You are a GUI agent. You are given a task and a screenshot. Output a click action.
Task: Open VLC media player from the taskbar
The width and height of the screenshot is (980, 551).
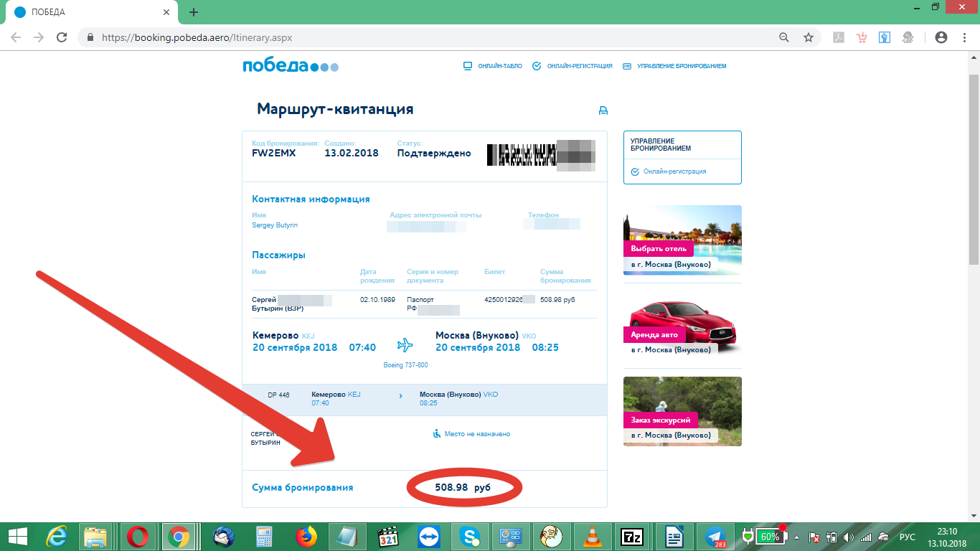(x=593, y=537)
